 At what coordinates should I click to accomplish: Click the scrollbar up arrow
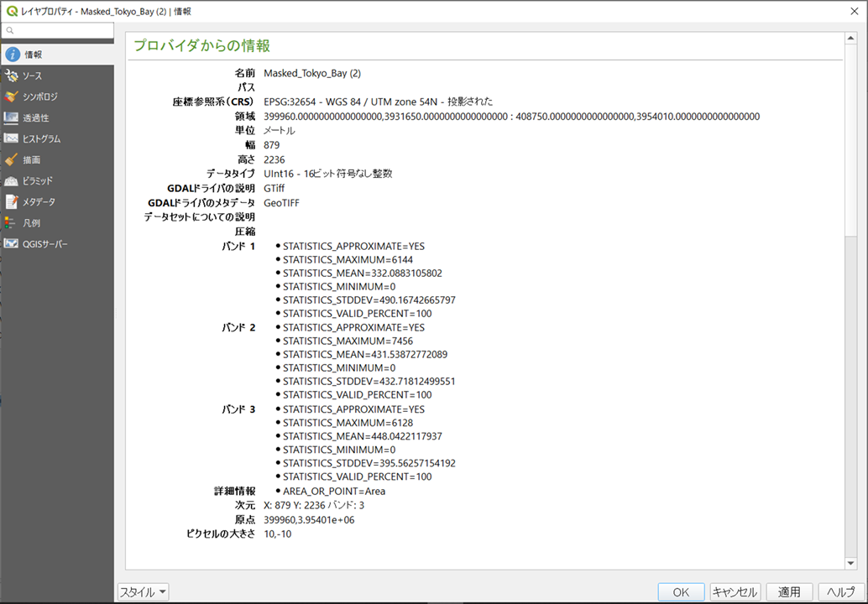tap(851, 38)
